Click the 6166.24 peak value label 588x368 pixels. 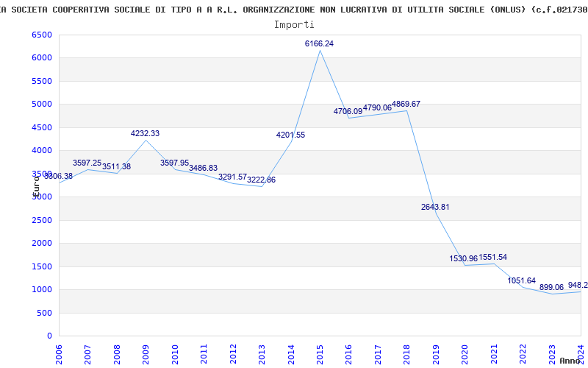[319, 43]
